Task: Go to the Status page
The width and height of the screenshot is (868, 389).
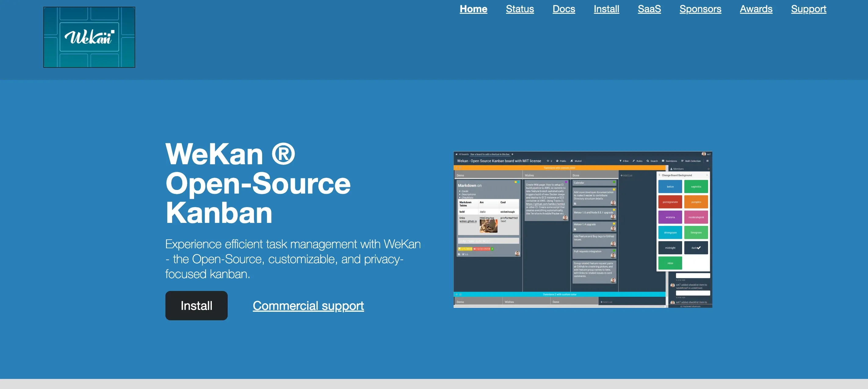Action: click(519, 9)
